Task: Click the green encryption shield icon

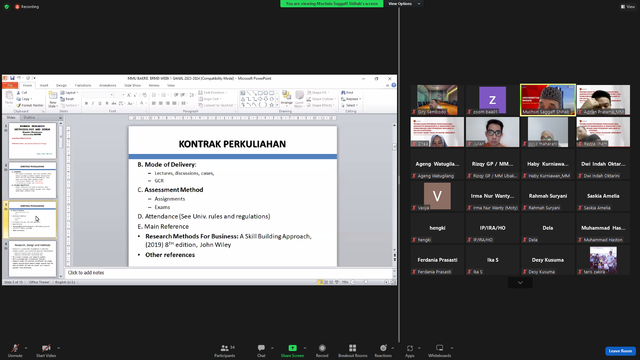Action: (7, 7)
